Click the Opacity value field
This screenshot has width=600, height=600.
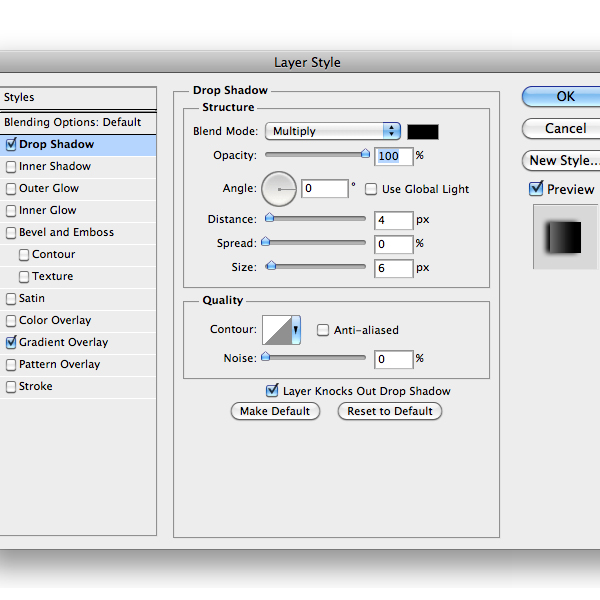(394, 157)
